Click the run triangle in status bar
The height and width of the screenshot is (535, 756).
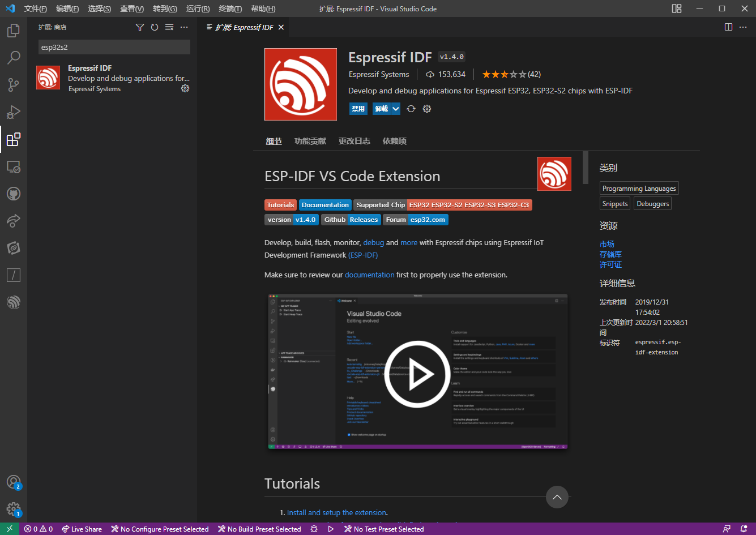point(331,529)
